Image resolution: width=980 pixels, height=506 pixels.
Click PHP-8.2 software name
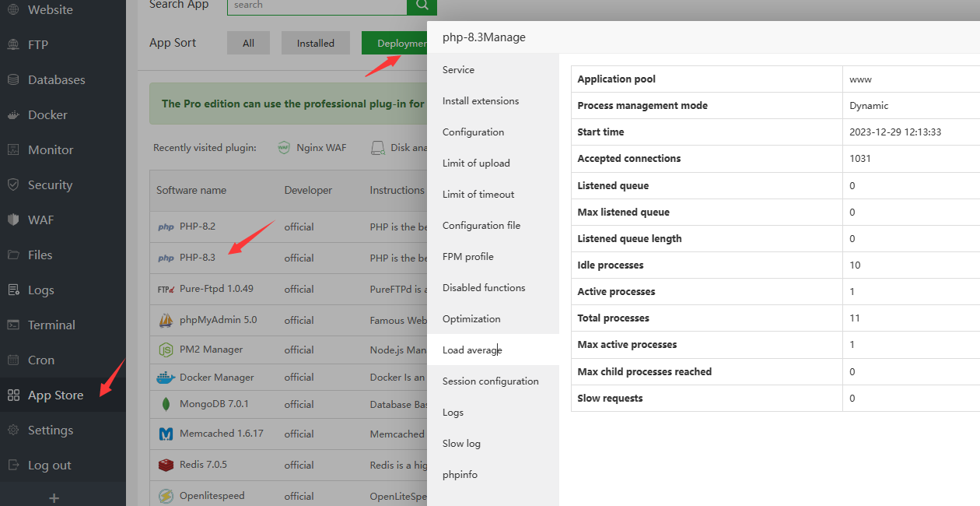pos(198,227)
